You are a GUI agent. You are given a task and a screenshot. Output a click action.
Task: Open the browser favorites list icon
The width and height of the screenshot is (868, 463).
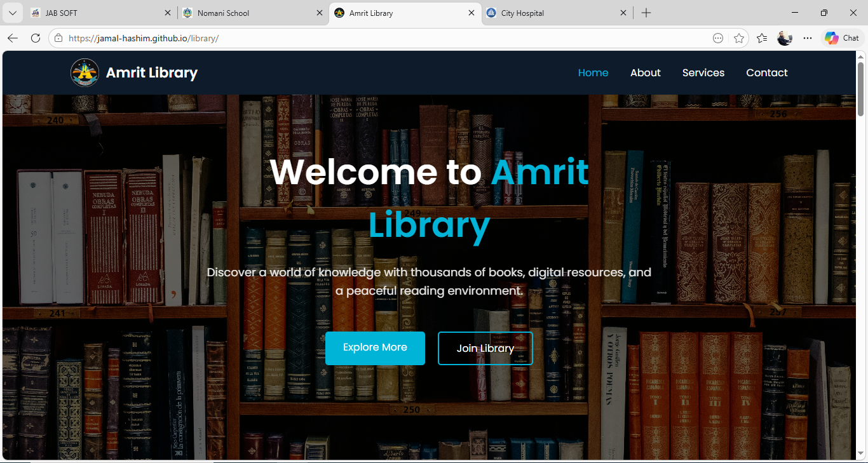click(x=761, y=37)
